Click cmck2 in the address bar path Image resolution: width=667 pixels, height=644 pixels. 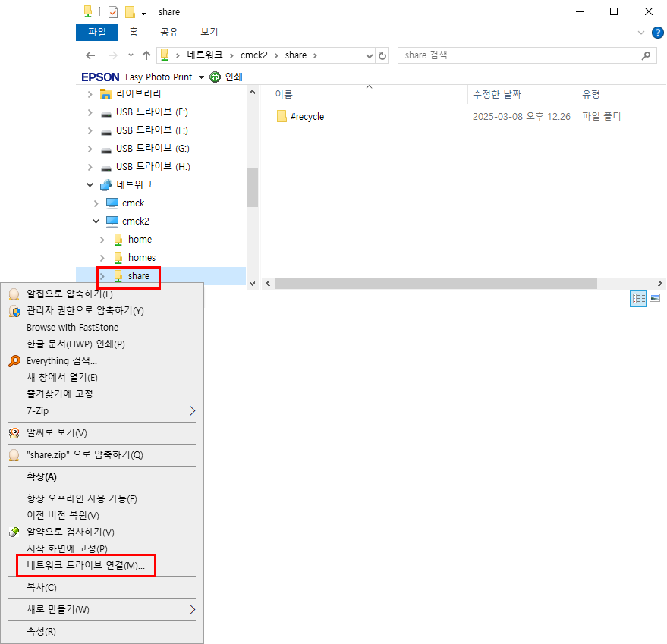pyautogui.click(x=254, y=55)
